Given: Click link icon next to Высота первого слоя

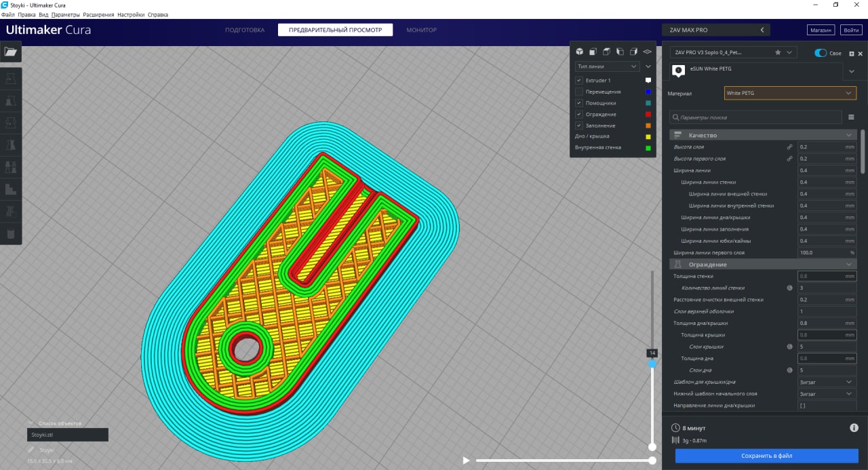Looking at the screenshot, I should pyautogui.click(x=789, y=159).
